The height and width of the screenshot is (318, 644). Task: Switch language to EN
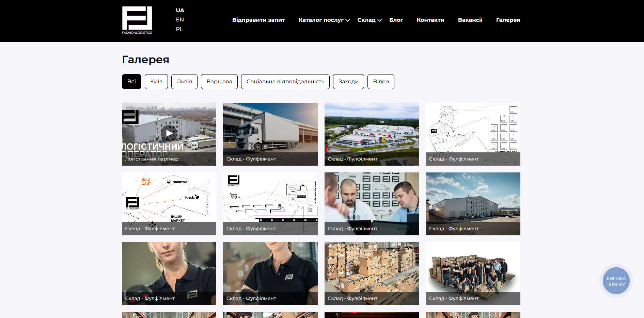click(179, 19)
